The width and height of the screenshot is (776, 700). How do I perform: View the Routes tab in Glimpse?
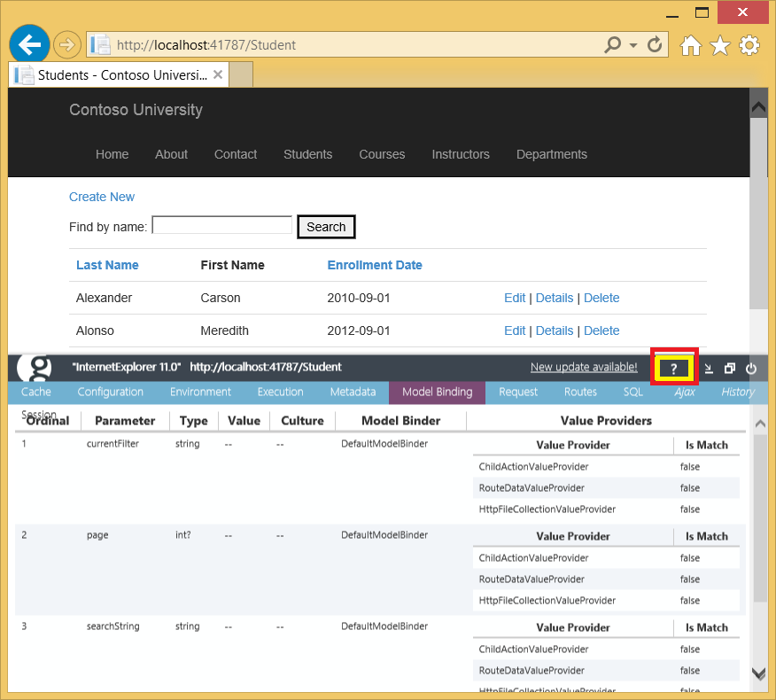tap(580, 392)
